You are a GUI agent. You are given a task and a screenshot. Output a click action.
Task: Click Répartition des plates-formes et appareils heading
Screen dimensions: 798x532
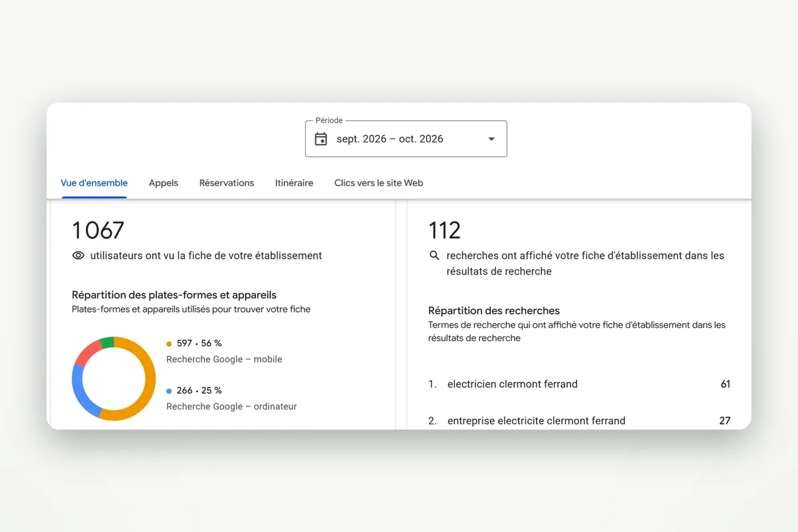point(174,295)
